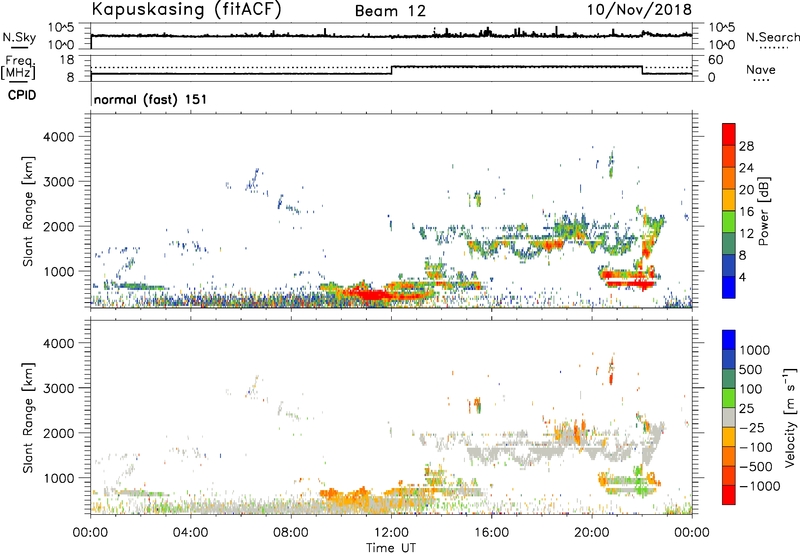The width and height of the screenshot is (800, 554).
Task: Click the red high-power echo near 11:00 UT
Action: tap(371, 295)
